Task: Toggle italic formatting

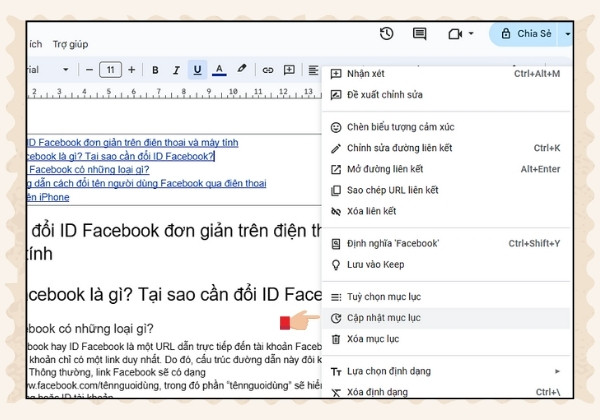Action: point(176,70)
